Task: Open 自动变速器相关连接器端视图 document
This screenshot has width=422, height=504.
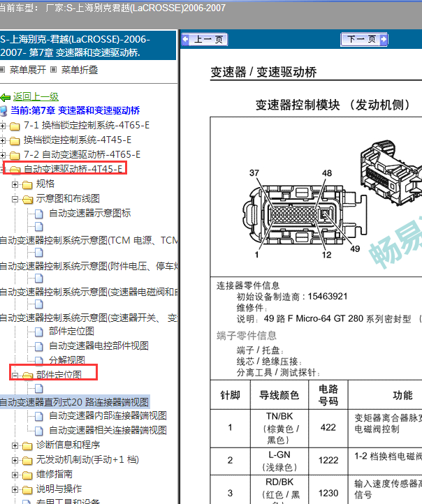Action: [108, 431]
